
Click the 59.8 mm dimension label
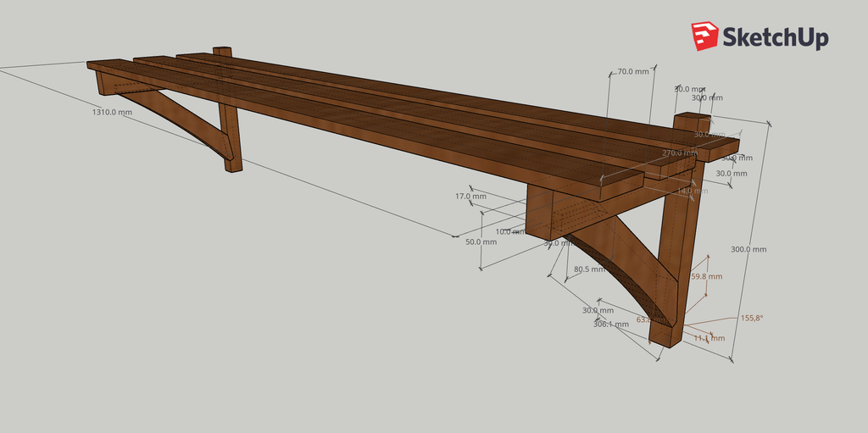(x=707, y=276)
